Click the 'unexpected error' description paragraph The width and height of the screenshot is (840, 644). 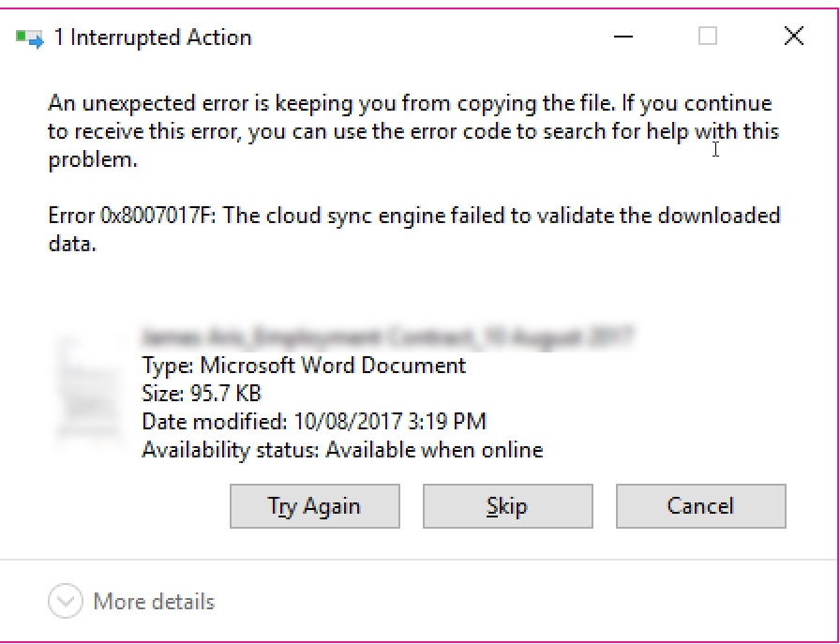click(413, 131)
